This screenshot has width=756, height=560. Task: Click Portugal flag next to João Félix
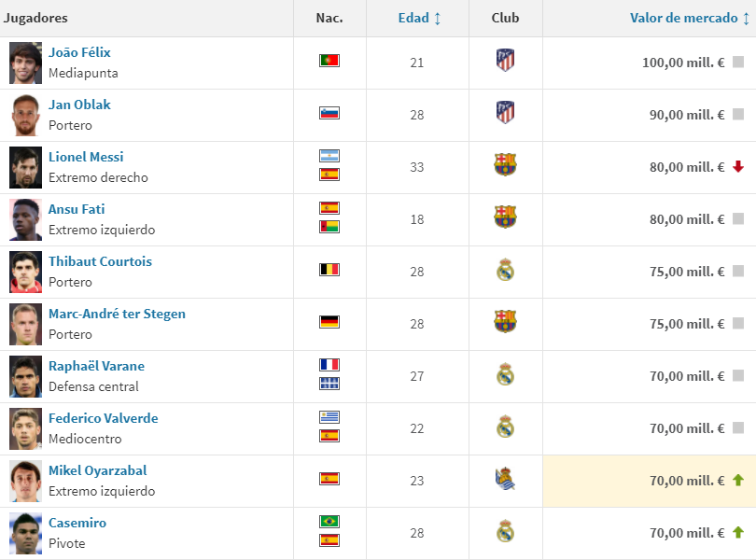click(x=329, y=61)
